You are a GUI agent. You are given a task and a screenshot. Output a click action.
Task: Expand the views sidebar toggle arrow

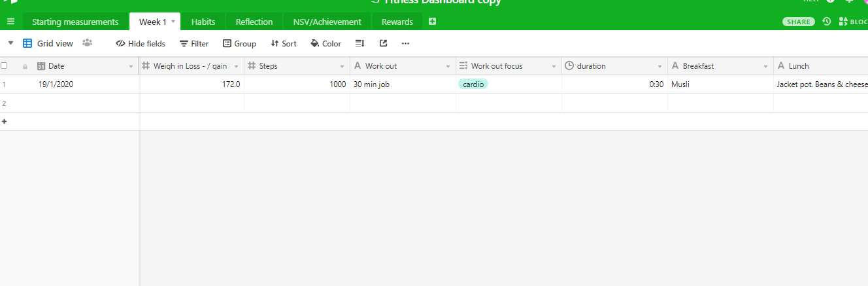[x=10, y=43]
